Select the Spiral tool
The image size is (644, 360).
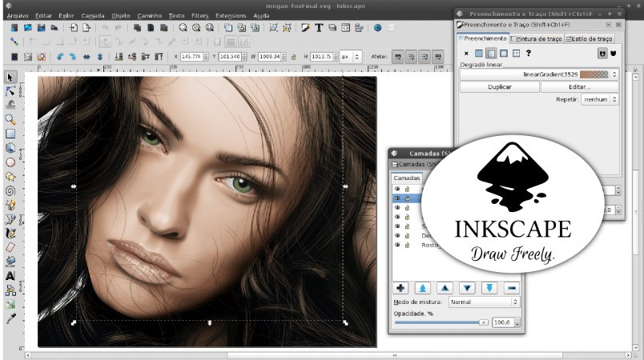pos(10,190)
